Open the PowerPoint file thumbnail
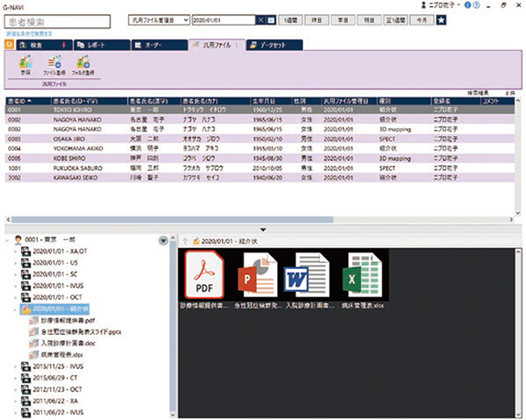The image size is (526, 420). point(258,275)
